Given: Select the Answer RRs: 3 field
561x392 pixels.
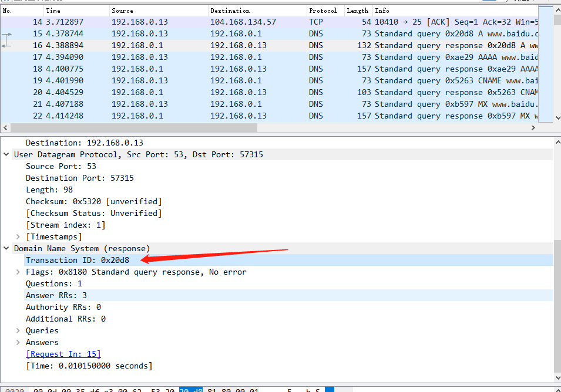Looking at the screenshot, I should pos(56,295).
